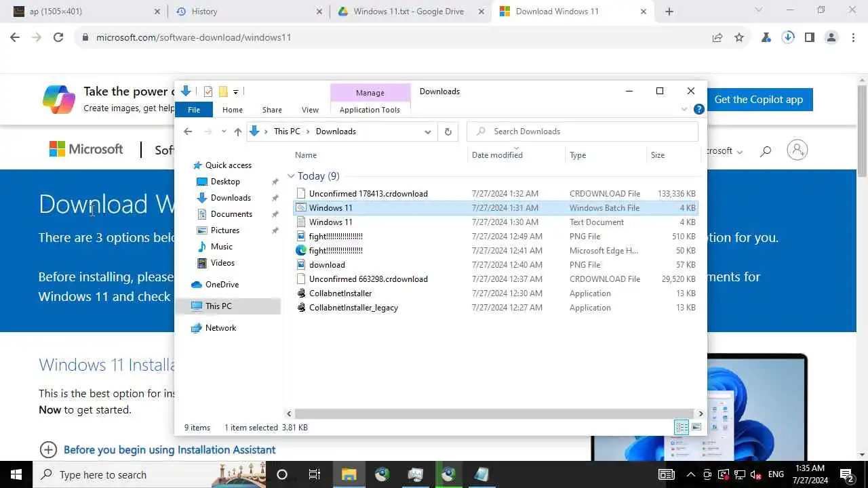868x488 pixels.
Task: Open Task View on the taskbar
Action: tap(315, 474)
